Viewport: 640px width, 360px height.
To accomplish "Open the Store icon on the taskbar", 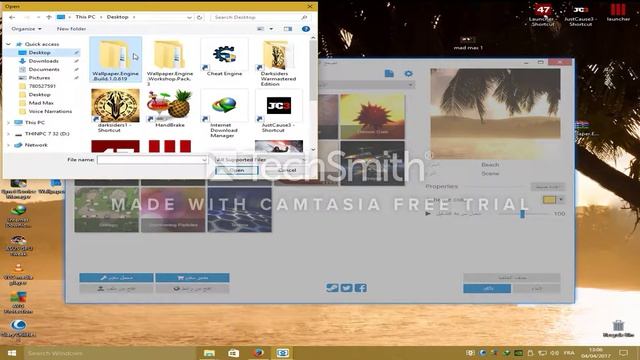I will tap(233, 353).
